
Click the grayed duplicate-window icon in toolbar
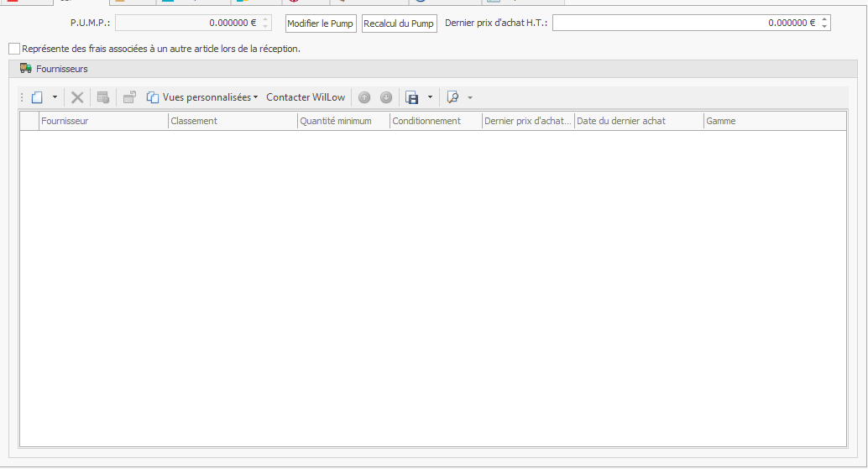point(129,97)
